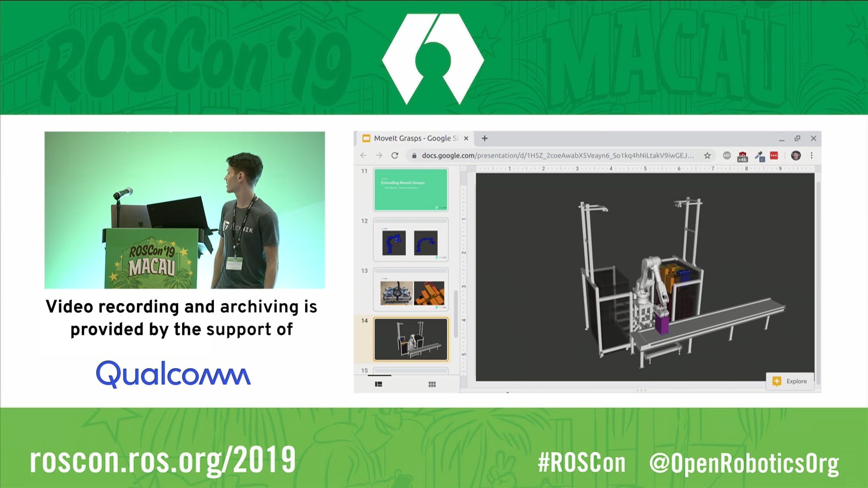Switch to grid view of slides
868x488 pixels.
click(432, 384)
